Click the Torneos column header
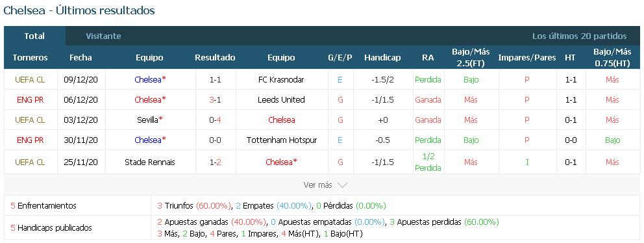644x243 pixels. [x=30, y=58]
